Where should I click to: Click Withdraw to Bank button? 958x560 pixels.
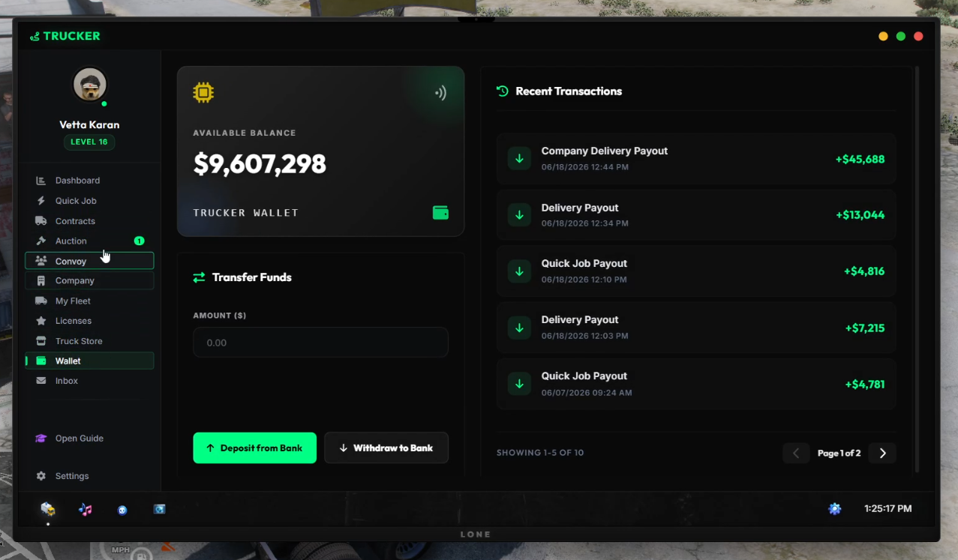tap(386, 448)
